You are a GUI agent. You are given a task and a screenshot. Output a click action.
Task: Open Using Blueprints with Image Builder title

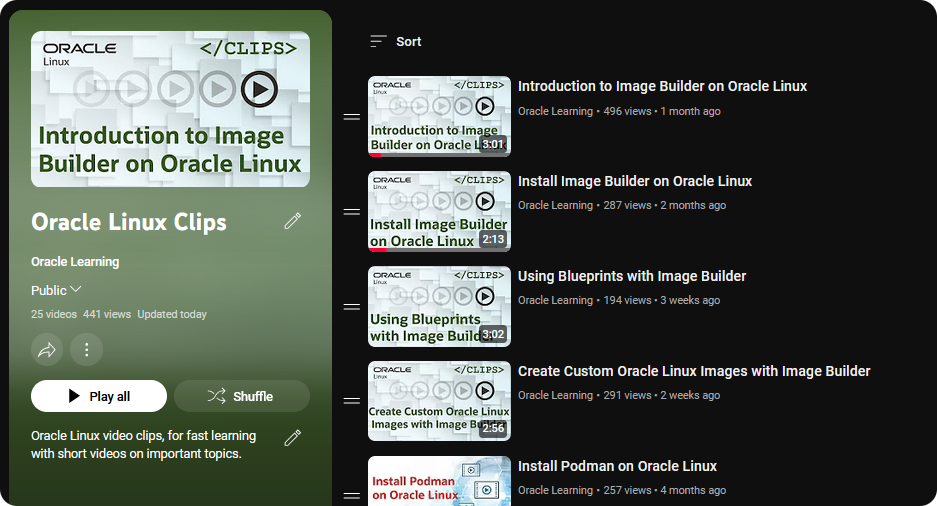632,276
